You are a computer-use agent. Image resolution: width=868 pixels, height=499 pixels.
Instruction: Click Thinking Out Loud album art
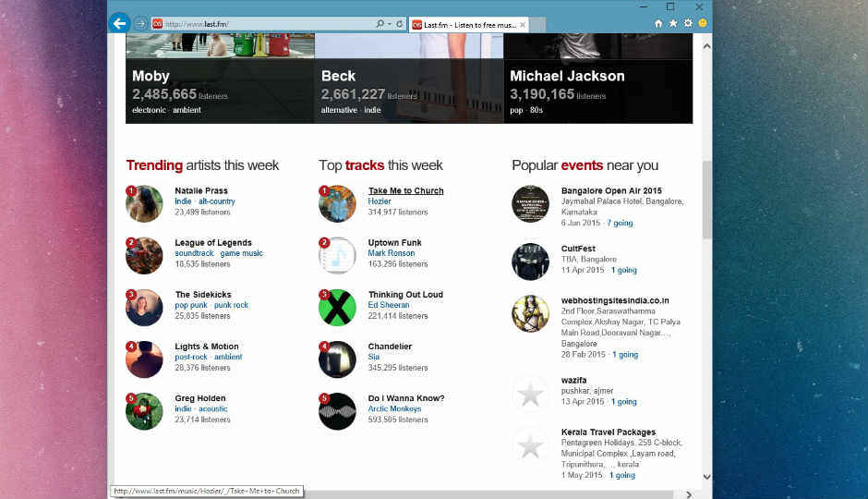337,308
